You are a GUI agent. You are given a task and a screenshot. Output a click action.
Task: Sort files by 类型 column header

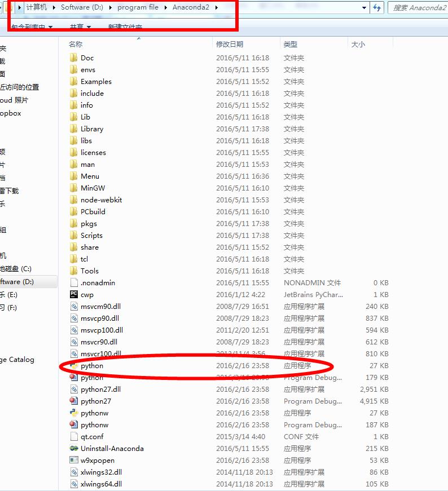(x=314, y=44)
